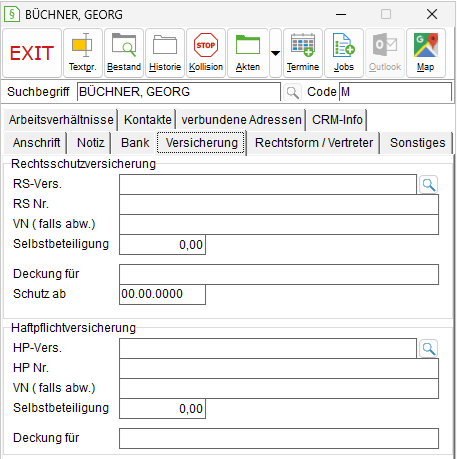Screen dimensions: 457x459
Task: Switch to the Kontakte tab
Action: coord(148,120)
